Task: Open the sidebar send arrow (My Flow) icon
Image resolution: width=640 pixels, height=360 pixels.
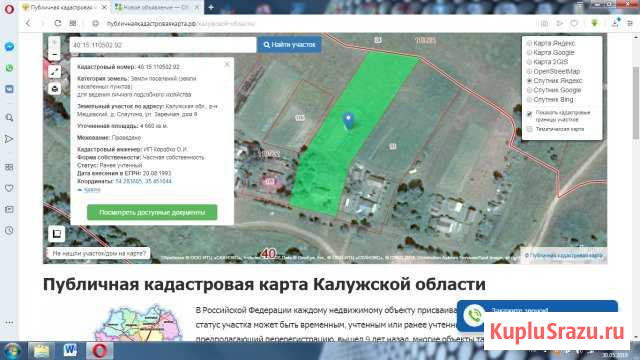Action: click(x=9, y=139)
